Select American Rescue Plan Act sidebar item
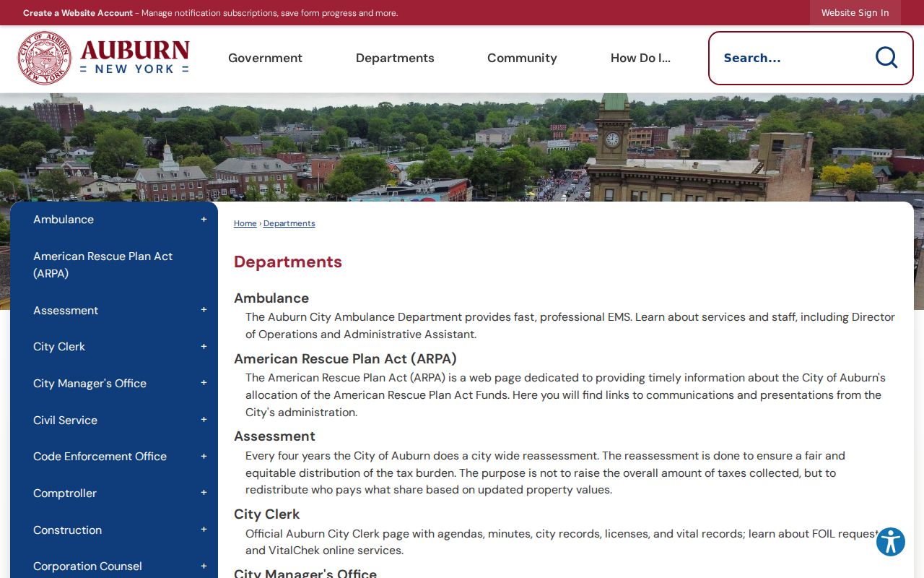 click(103, 264)
